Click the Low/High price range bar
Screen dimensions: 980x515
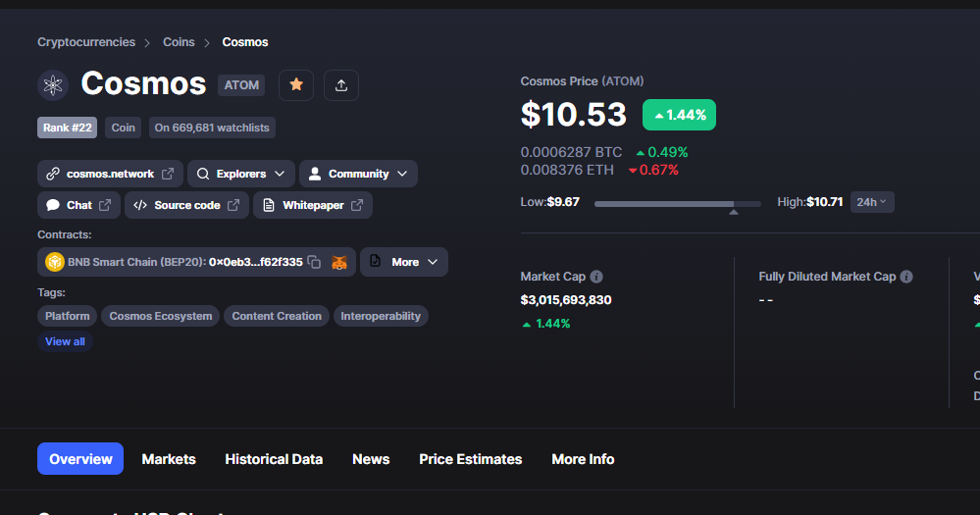tap(678, 204)
